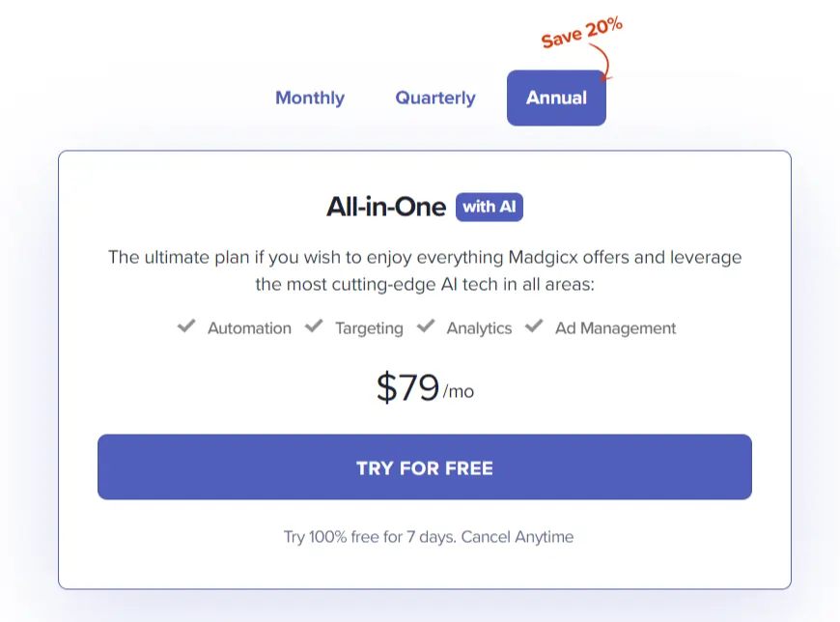840x622 pixels.
Task: Click the Ad Management feature label
Action: coord(615,328)
